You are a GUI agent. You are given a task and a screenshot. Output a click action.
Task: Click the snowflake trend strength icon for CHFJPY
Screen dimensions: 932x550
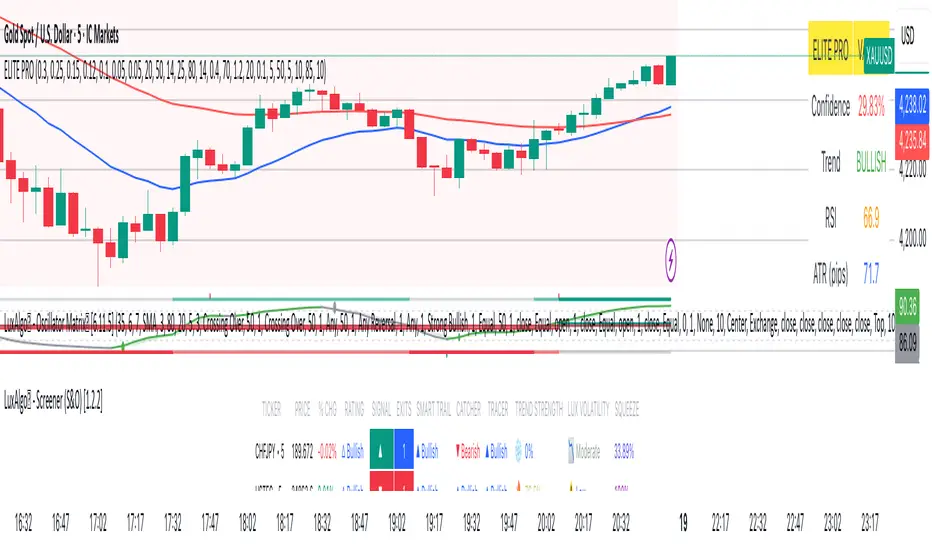(x=518, y=451)
